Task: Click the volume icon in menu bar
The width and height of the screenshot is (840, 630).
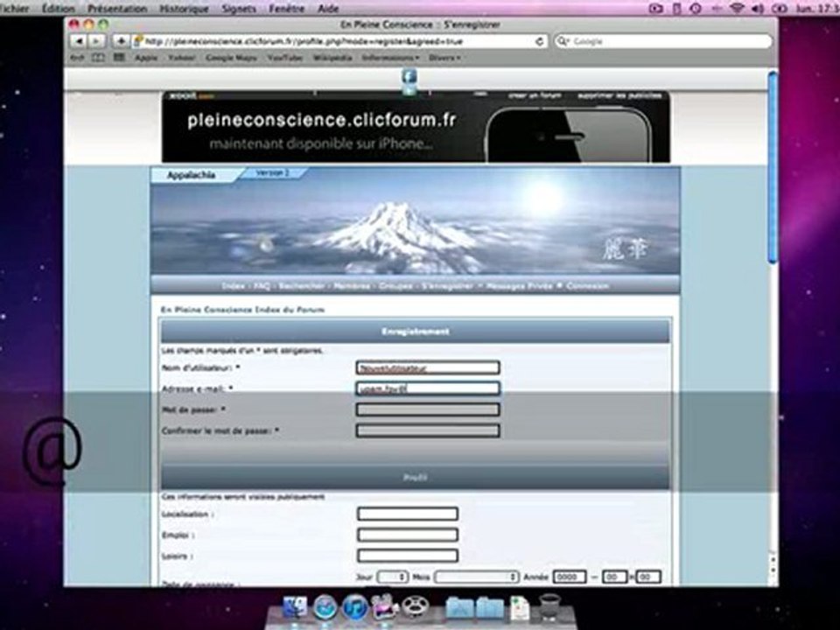Action: tap(758, 8)
